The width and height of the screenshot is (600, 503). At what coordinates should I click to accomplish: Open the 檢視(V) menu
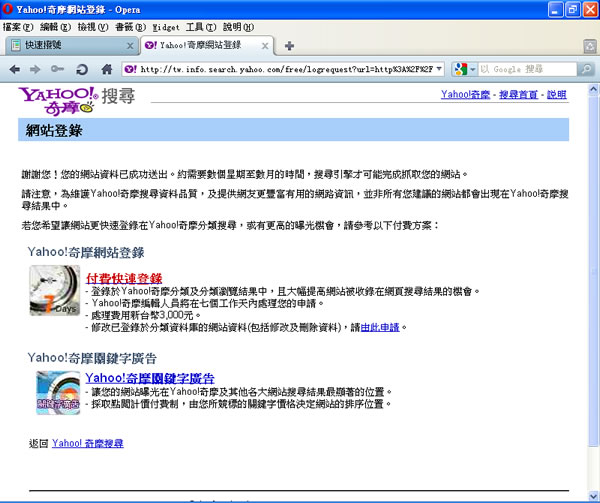(93, 27)
